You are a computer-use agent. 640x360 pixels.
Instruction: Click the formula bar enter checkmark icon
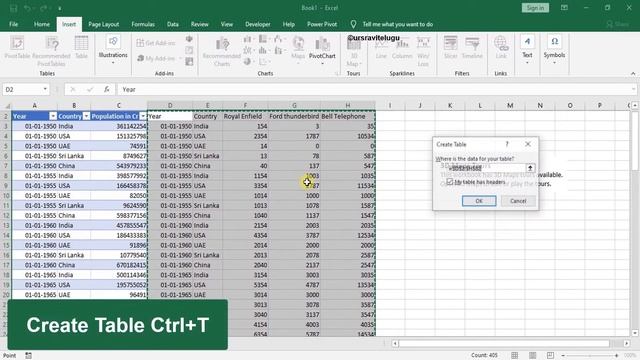[90, 89]
